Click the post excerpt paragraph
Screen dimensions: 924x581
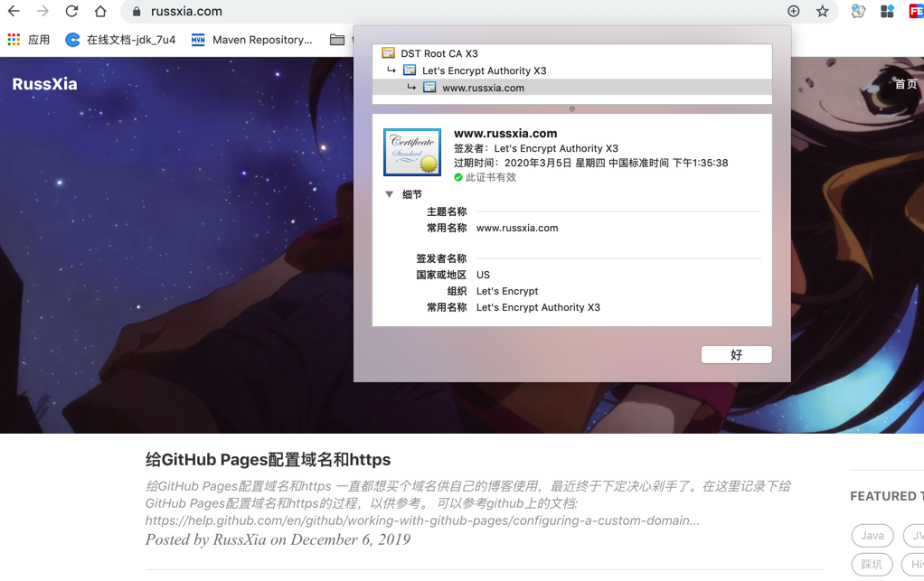(x=468, y=503)
